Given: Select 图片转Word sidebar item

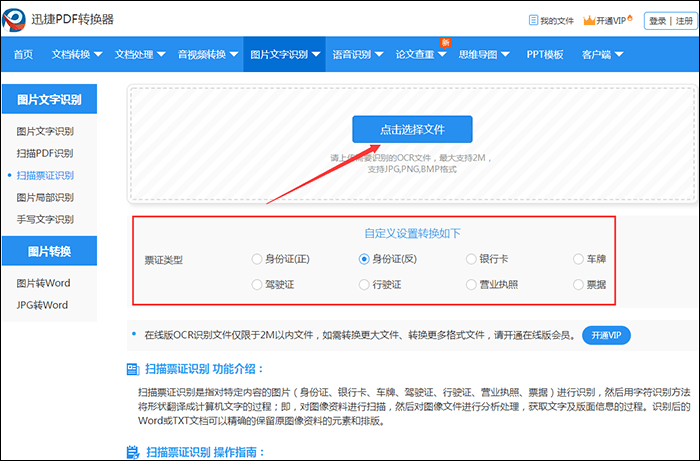Looking at the screenshot, I should (x=43, y=283).
